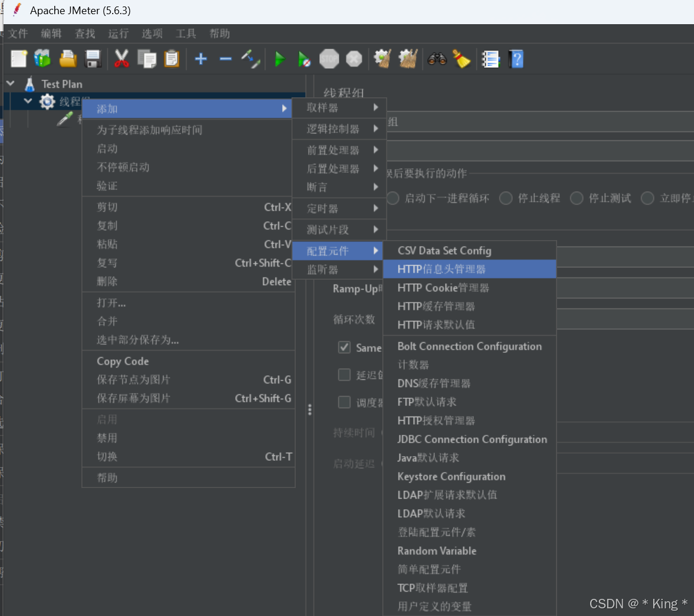Collapse the thread group tree node
Screen dimensions: 694x616
point(28,101)
